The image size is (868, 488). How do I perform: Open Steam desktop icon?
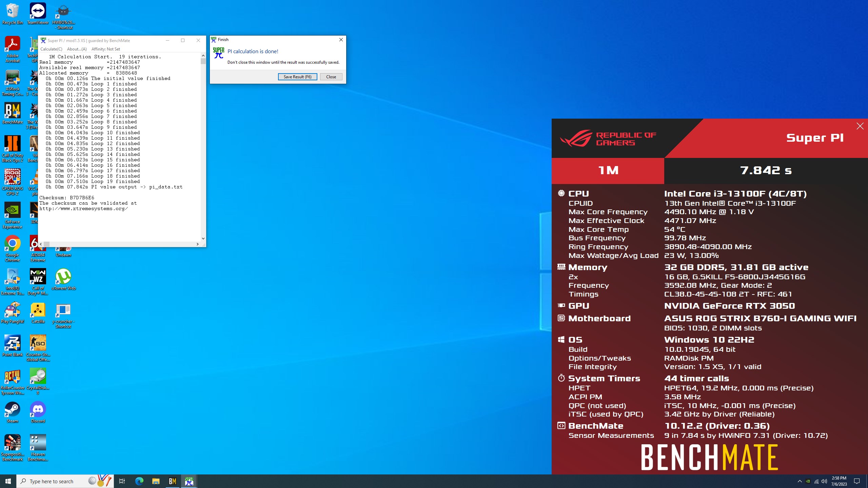tap(13, 412)
